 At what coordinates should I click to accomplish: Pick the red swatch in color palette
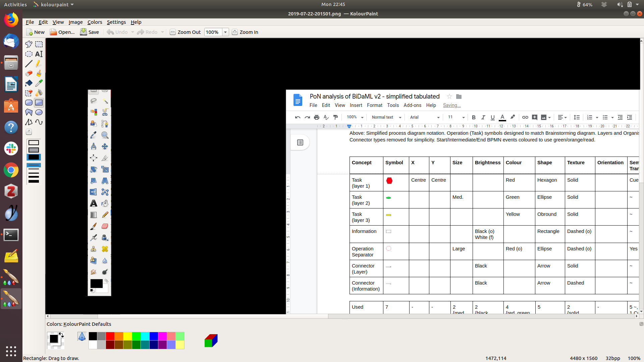point(110,336)
